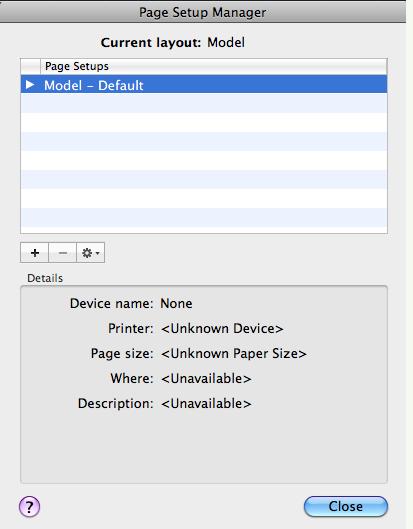Image resolution: width=413 pixels, height=529 pixels.
Task: Click the Details section label
Action: (45, 278)
